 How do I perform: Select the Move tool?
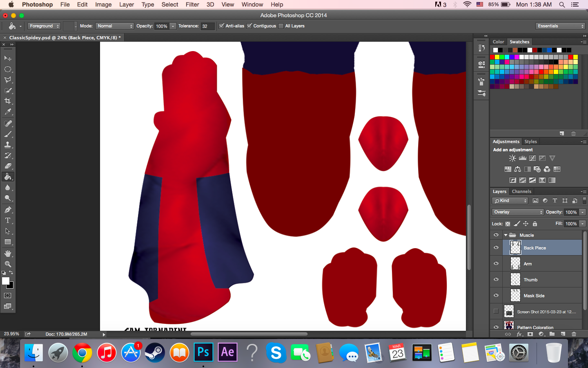coord(8,58)
